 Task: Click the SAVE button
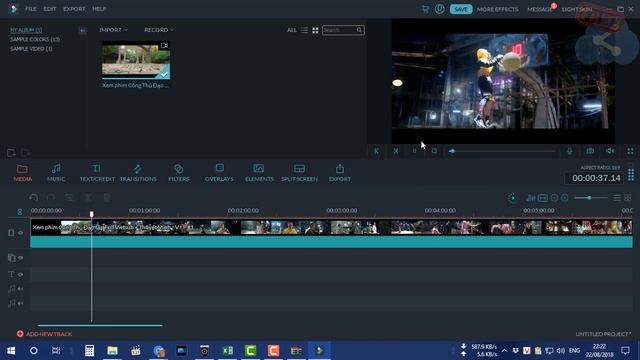click(x=461, y=9)
